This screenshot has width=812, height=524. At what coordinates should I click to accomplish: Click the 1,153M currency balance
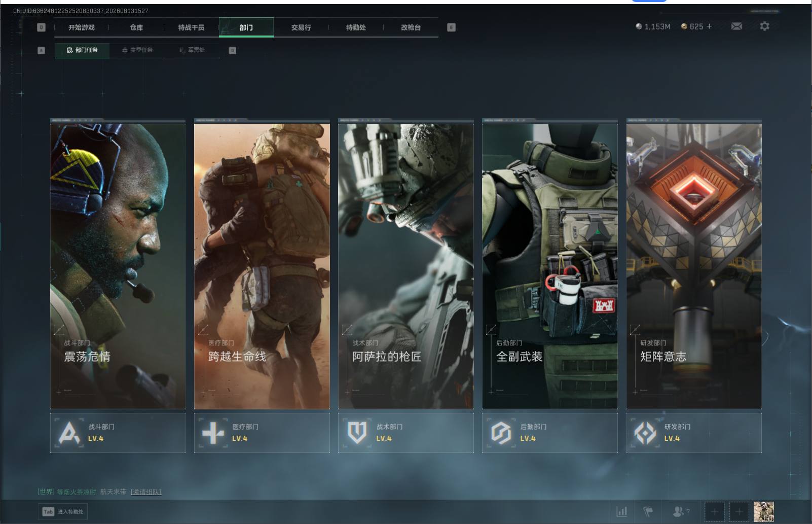(653, 26)
